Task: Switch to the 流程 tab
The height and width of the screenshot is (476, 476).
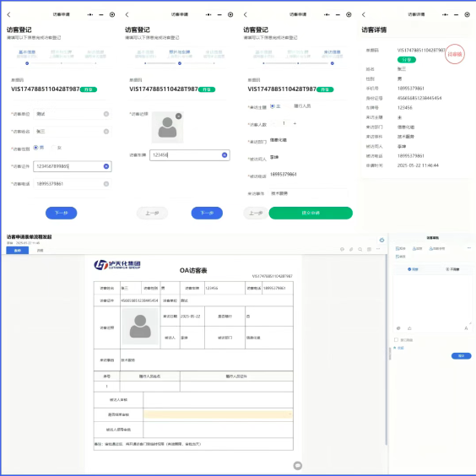Action: coord(40,251)
